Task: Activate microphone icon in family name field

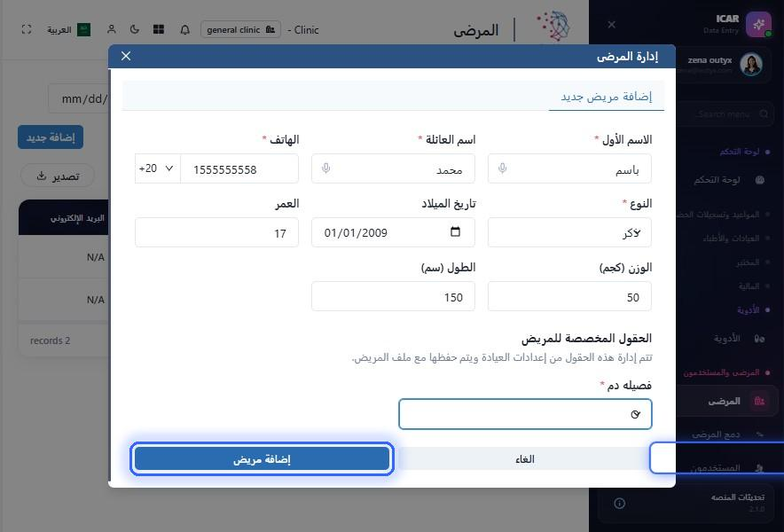Action: [x=326, y=168]
